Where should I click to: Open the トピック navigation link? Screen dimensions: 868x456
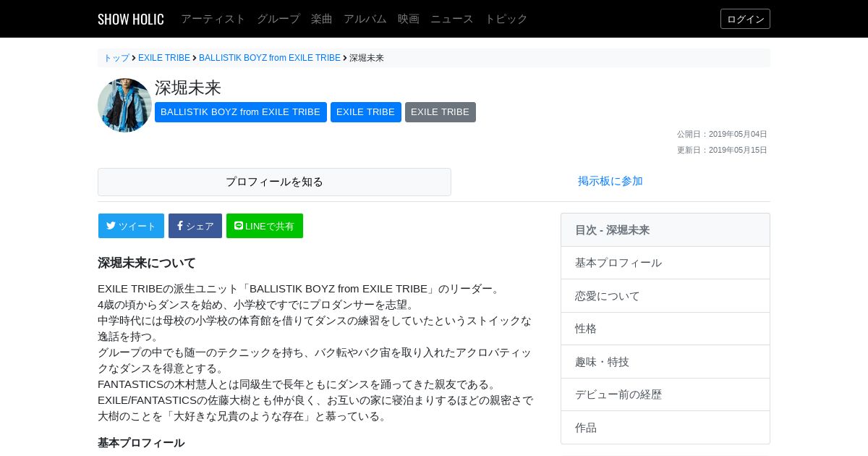coord(506,19)
